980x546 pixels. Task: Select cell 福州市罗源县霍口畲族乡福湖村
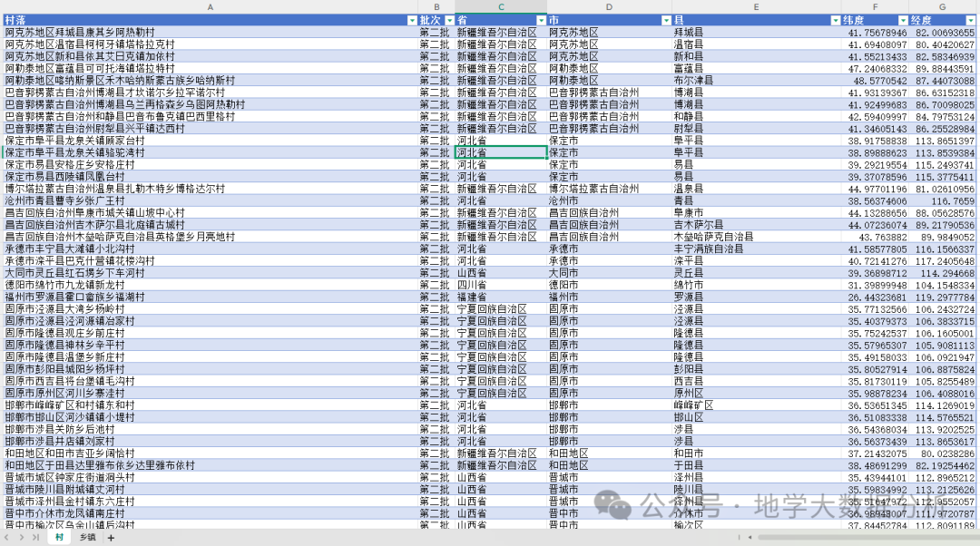[211, 297]
